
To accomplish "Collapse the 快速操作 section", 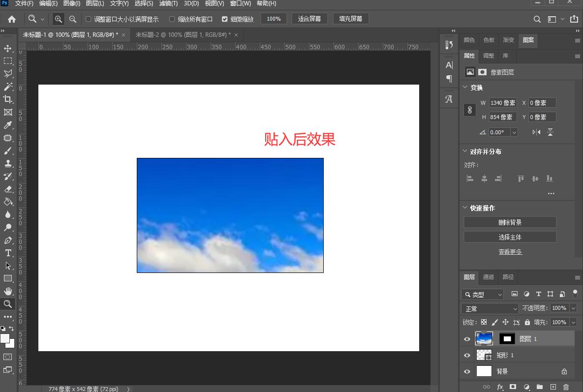I will pos(465,208).
